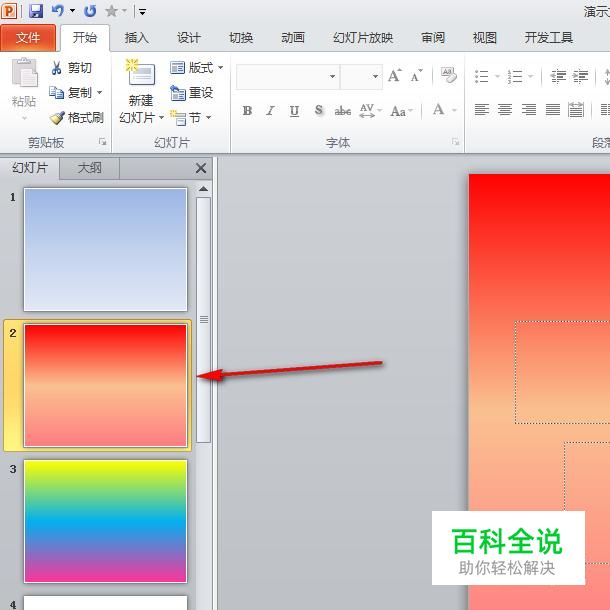Decrease font size with small A icon
The image size is (610, 610).
point(417,76)
